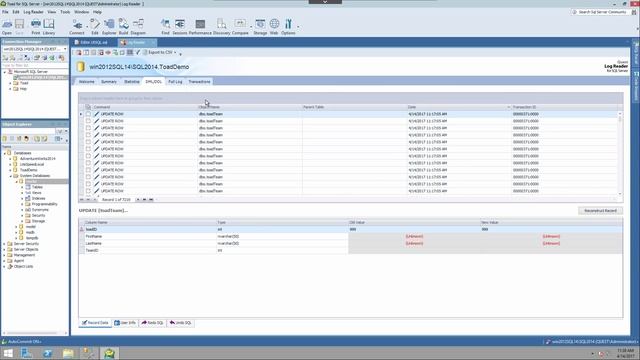Switch to the Editor SQL document tab
This screenshot has height=360, width=640.
(x=93, y=42)
